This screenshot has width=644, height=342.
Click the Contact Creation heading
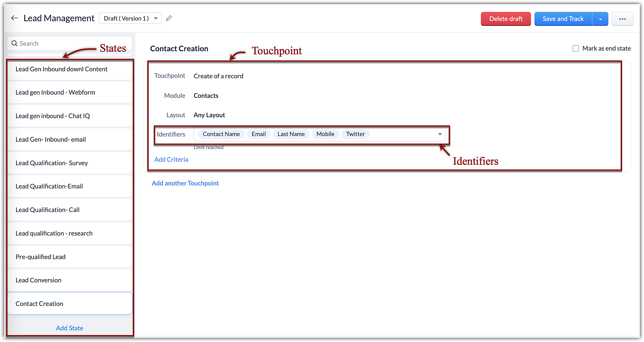(179, 49)
